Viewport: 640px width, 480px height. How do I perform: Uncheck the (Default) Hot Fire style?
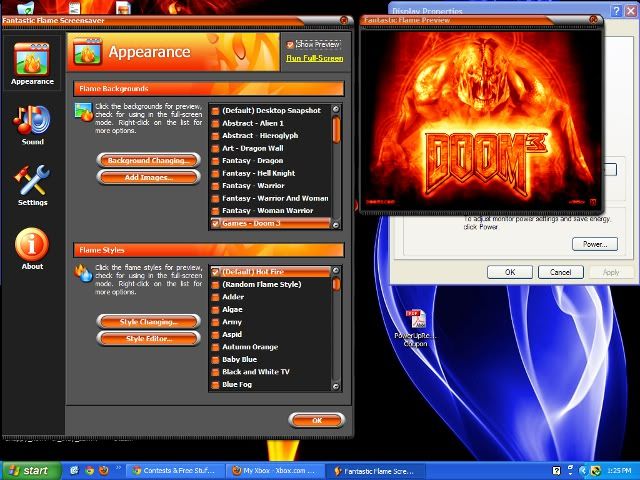215,272
